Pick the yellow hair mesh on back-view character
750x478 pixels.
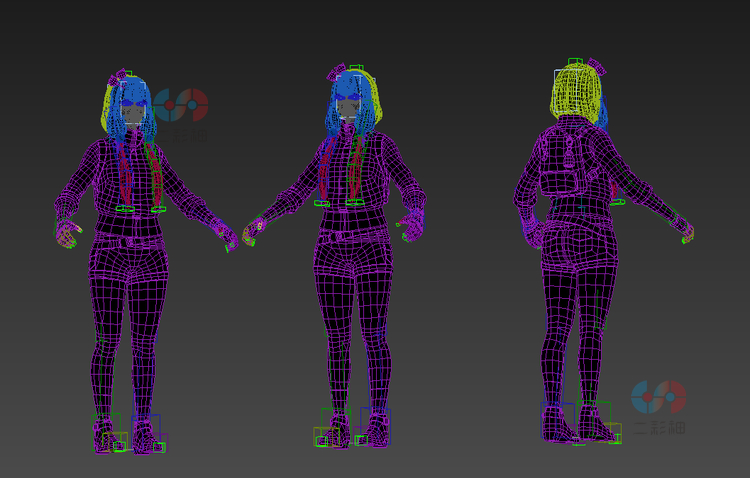click(x=576, y=94)
